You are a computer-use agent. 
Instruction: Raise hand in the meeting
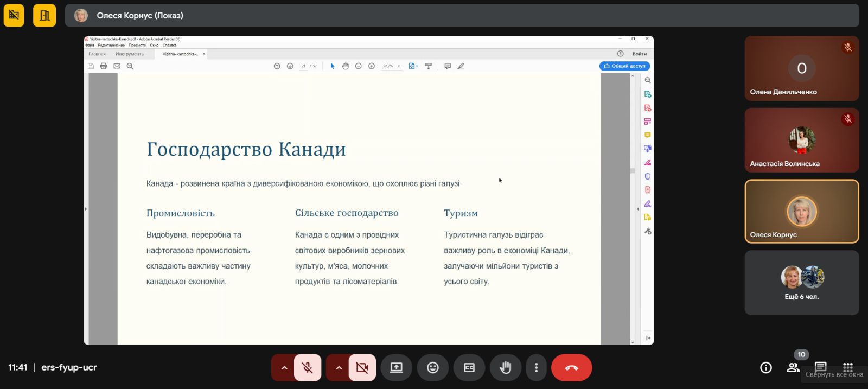505,368
